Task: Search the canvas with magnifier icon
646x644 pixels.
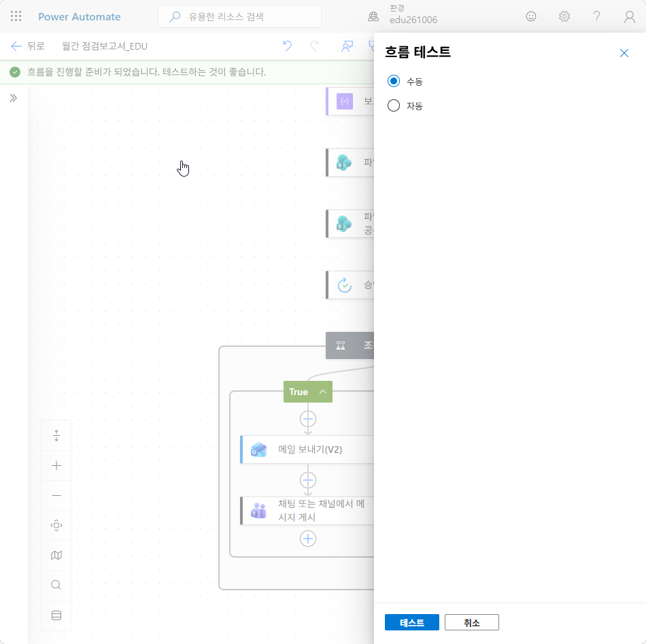Action: tap(56, 585)
